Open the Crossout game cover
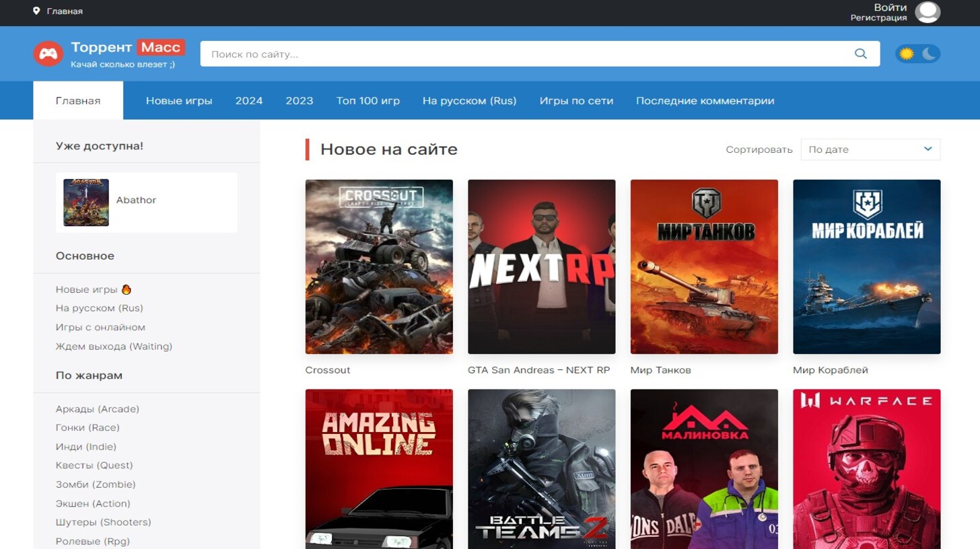This screenshot has width=980, height=549. [x=379, y=266]
